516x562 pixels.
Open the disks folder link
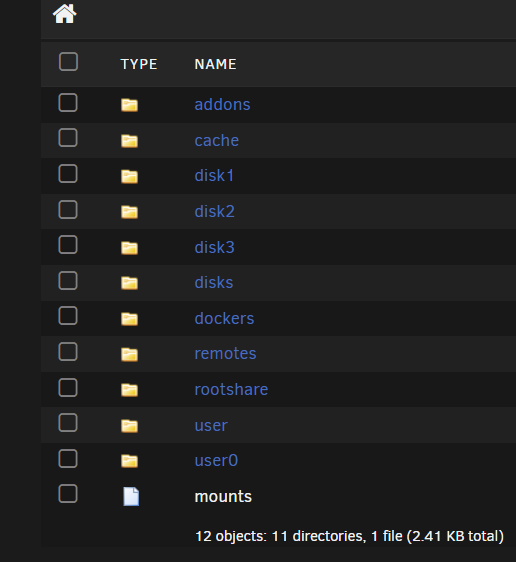(x=214, y=282)
